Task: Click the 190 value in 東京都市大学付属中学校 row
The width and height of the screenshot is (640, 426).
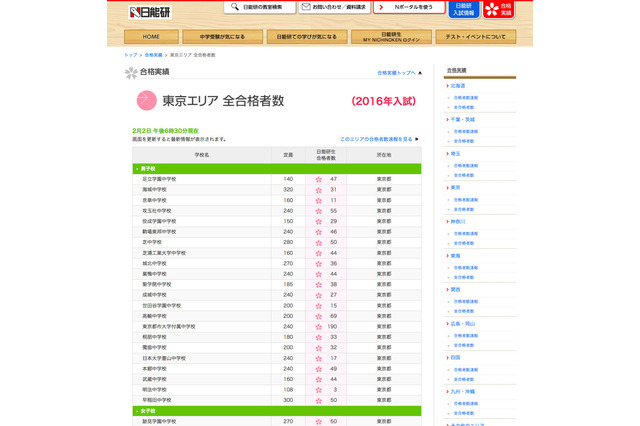Action: pos(332,326)
